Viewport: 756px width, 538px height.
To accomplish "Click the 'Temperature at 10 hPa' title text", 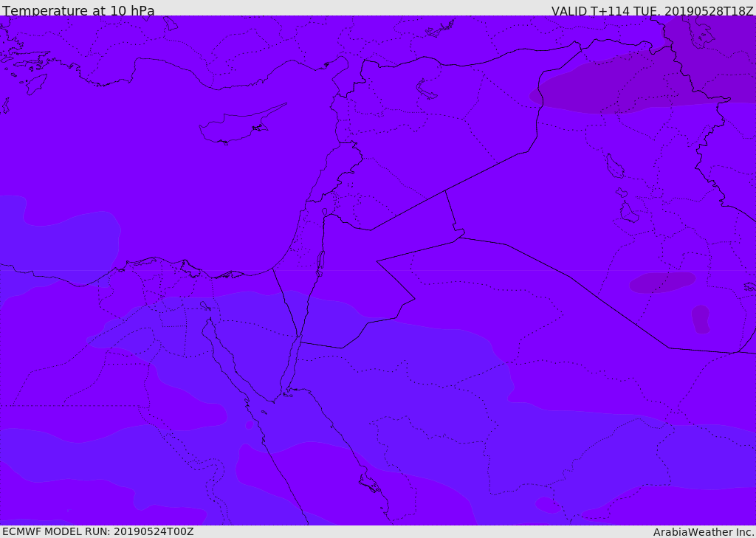I will pyautogui.click(x=78, y=10).
